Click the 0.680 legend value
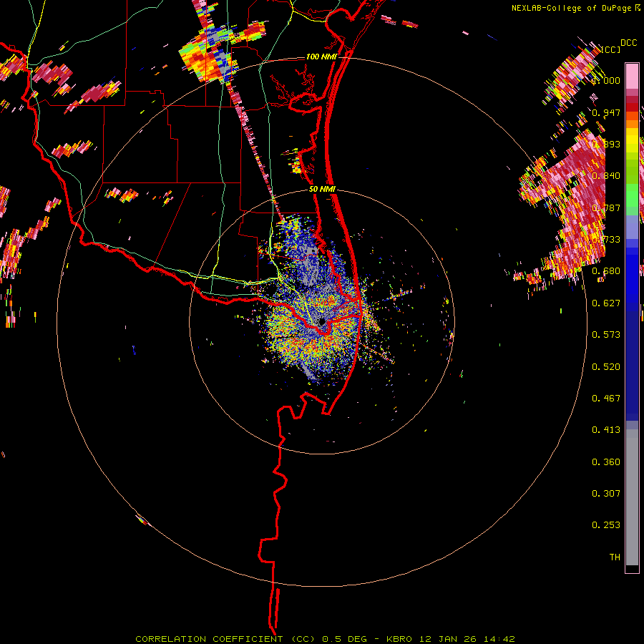The height and width of the screenshot is (644, 644). click(x=606, y=271)
